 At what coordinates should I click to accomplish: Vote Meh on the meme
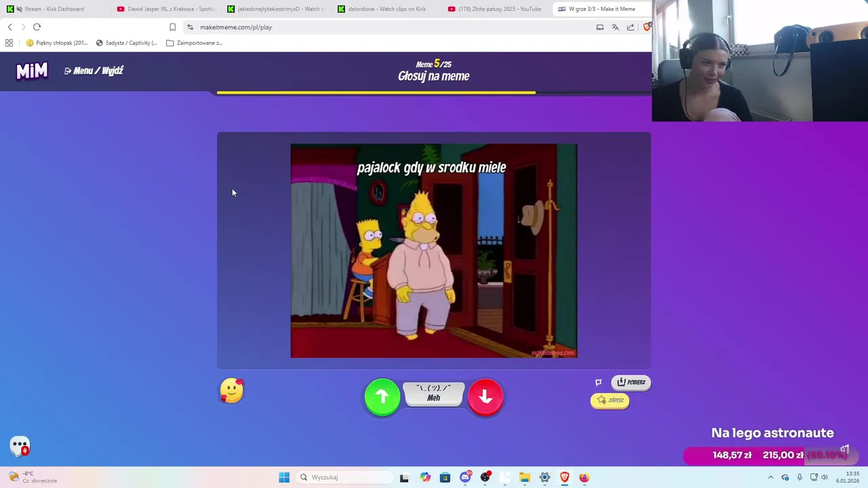pos(434,394)
